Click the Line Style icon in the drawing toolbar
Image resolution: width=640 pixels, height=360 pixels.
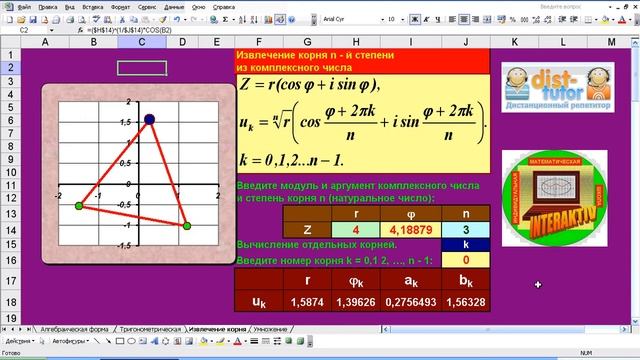pyautogui.click(x=254, y=341)
